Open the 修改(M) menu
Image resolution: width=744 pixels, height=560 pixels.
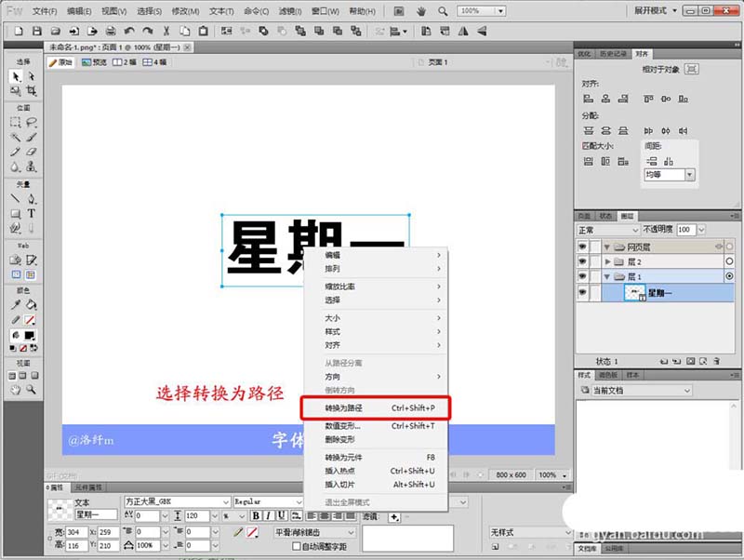click(x=185, y=11)
